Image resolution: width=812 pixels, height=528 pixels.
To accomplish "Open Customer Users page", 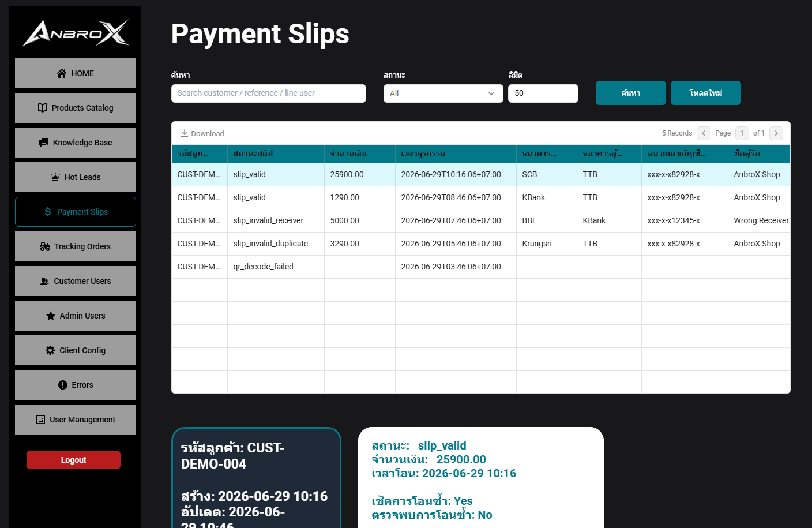I will pyautogui.click(x=76, y=281).
